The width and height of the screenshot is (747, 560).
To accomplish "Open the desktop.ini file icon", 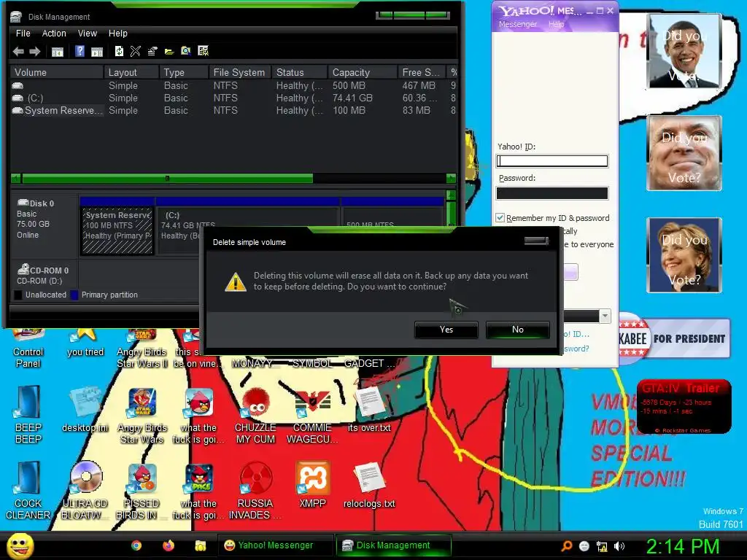I will [85, 410].
